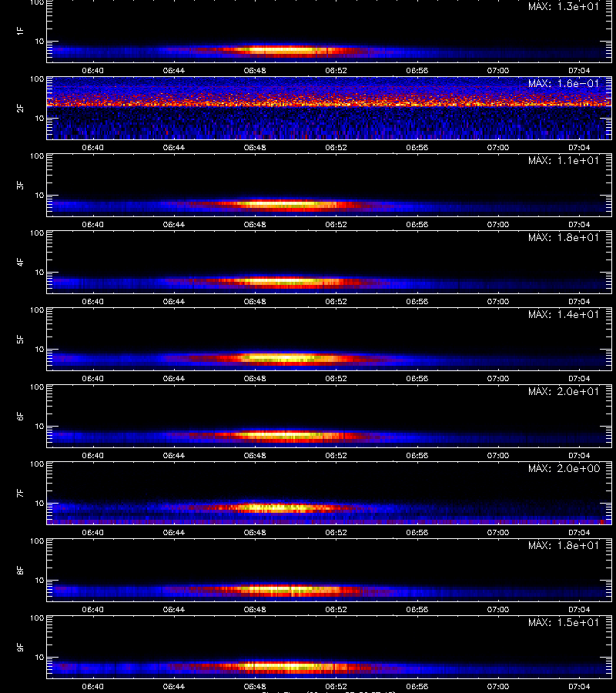Click the noisy orange band in 2F spectrogram
This screenshot has height=693, width=616.
[x=330, y=102]
